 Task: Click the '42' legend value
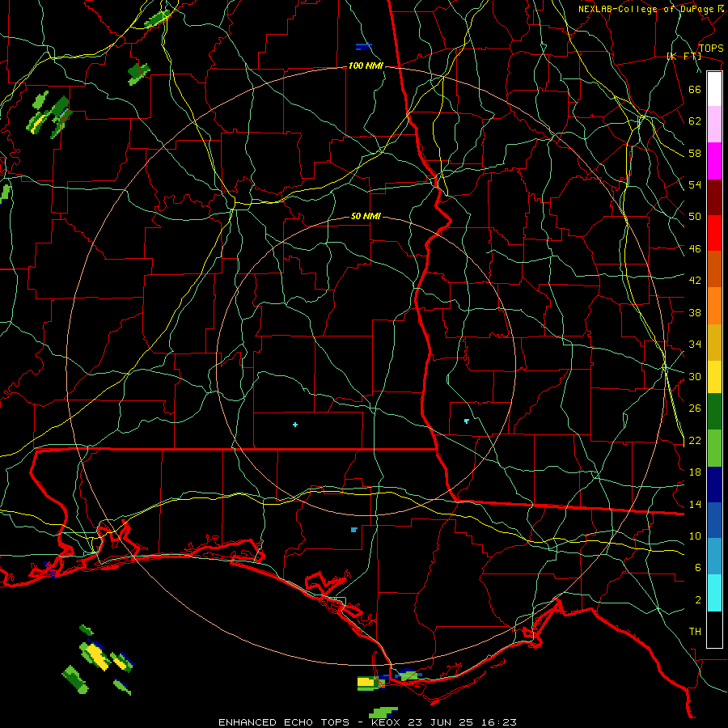click(x=695, y=281)
